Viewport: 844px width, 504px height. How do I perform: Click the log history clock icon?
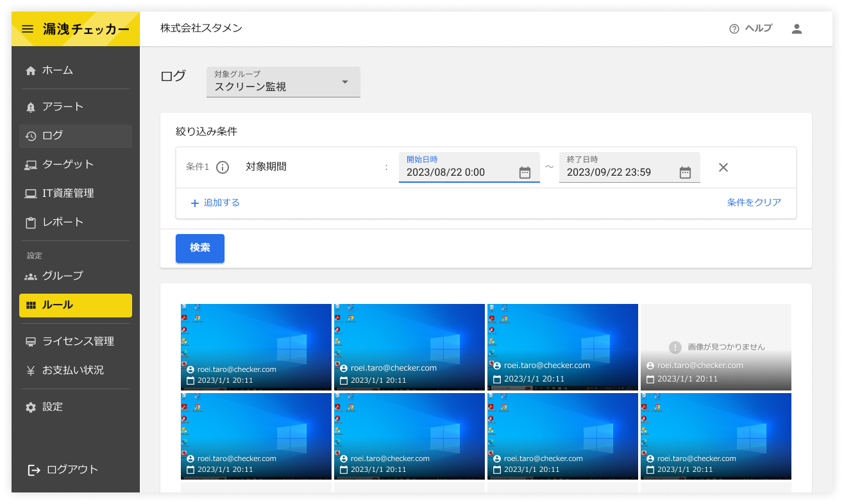30,136
